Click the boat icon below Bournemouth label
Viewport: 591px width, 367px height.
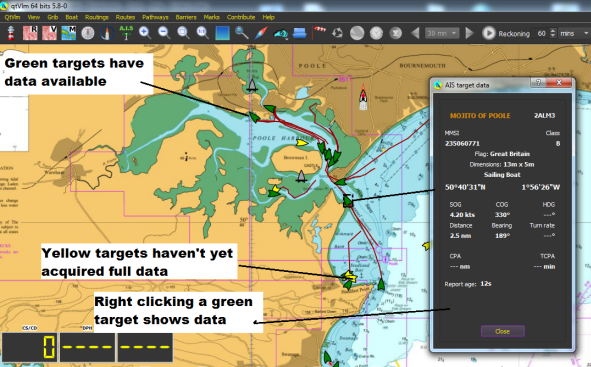click(363, 97)
